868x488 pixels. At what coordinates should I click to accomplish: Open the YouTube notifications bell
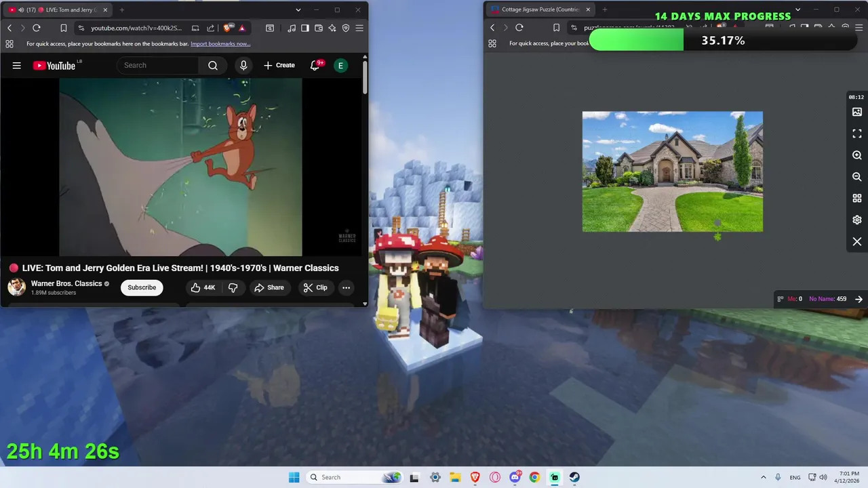[315, 65]
